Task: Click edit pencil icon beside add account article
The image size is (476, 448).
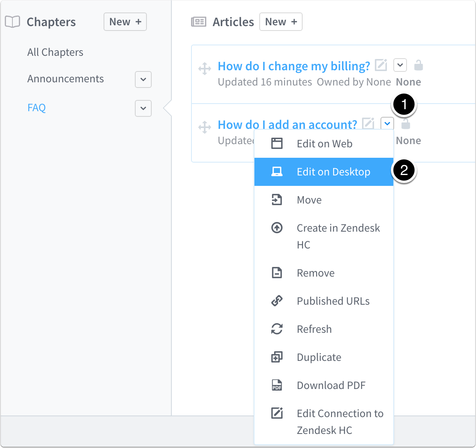Action: click(x=368, y=123)
